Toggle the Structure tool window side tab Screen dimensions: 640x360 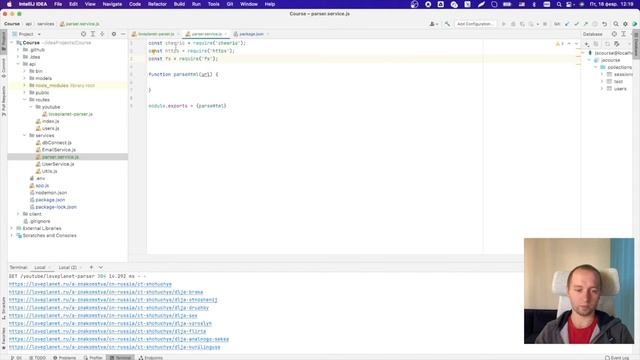click(x=4, y=308)
